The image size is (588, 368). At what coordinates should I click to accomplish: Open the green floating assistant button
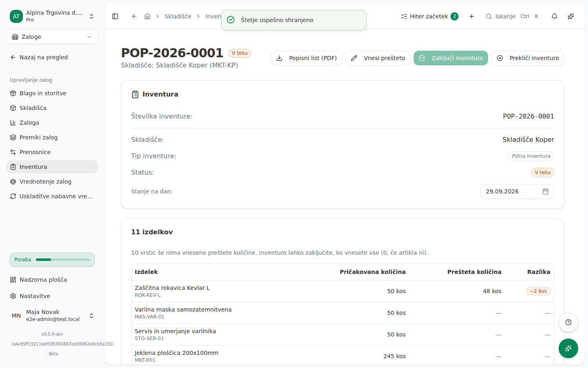[568, 348]
